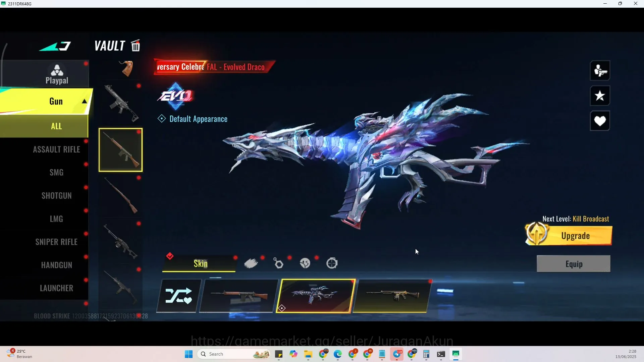Select the LMG filter

pos(56,219)
